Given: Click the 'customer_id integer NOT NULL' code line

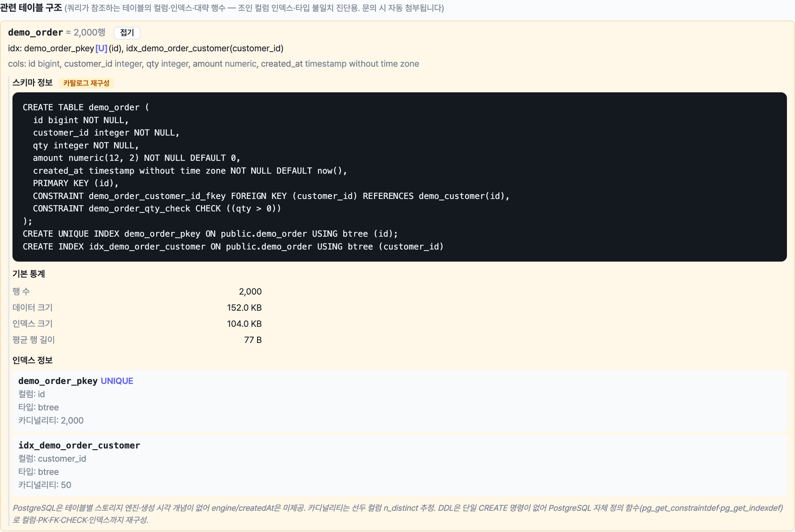Looking at the screenshot, I should pos(106,133).
